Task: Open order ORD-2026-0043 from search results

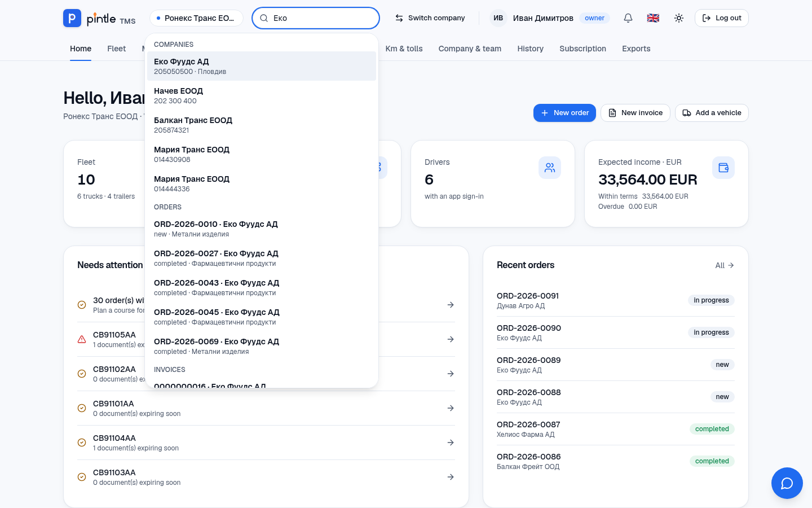Action: (x=262, y=287)
